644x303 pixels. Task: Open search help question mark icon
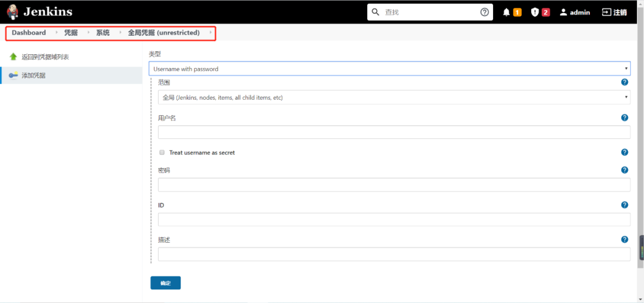tap(484, 12)
